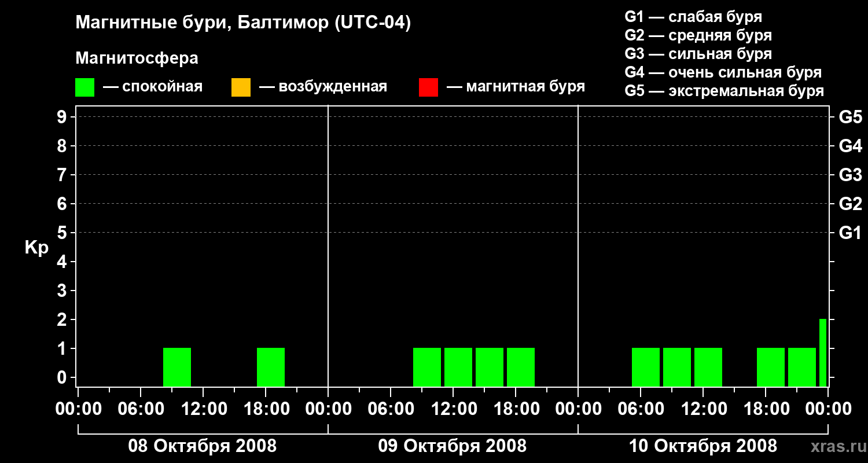Click the 'Магнитосфера' heading

point(137,58)
